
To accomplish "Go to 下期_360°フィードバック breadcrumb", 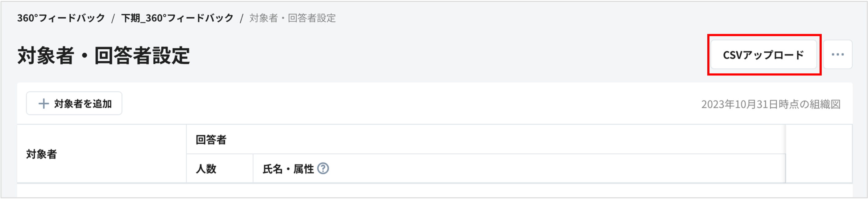I will point(177,18).
